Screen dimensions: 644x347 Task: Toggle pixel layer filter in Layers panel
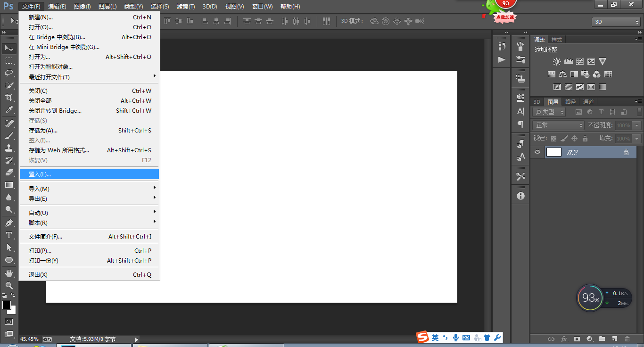coord(578,112)
